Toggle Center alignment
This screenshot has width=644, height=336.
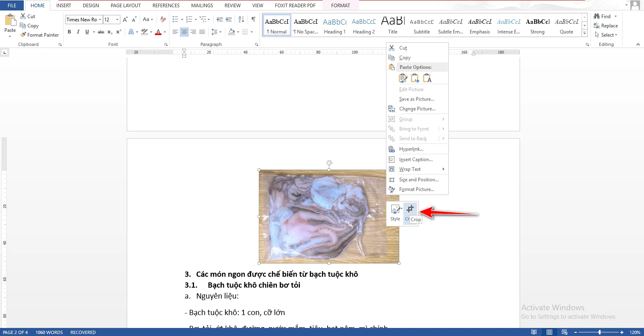(x=184, y=32)
